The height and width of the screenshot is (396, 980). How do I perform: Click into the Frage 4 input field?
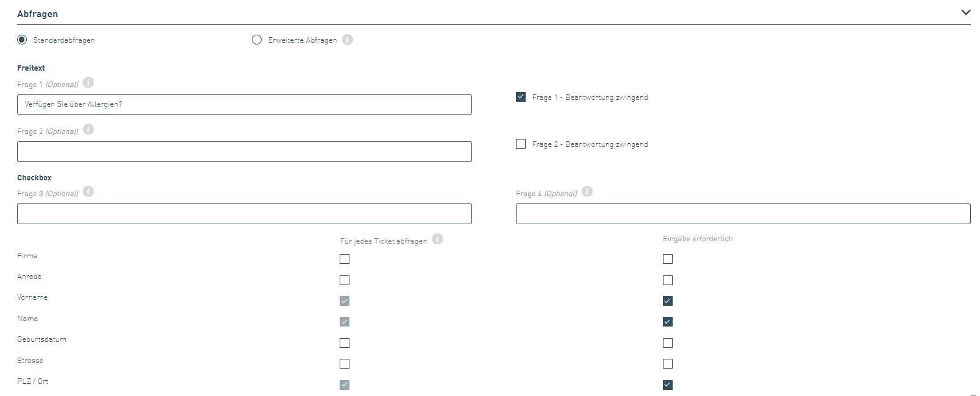tap(743, 214)
